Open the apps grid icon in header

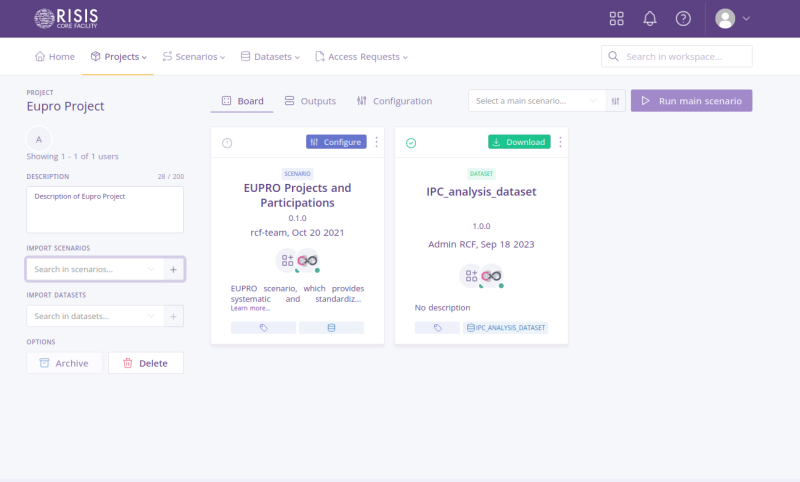617,19
